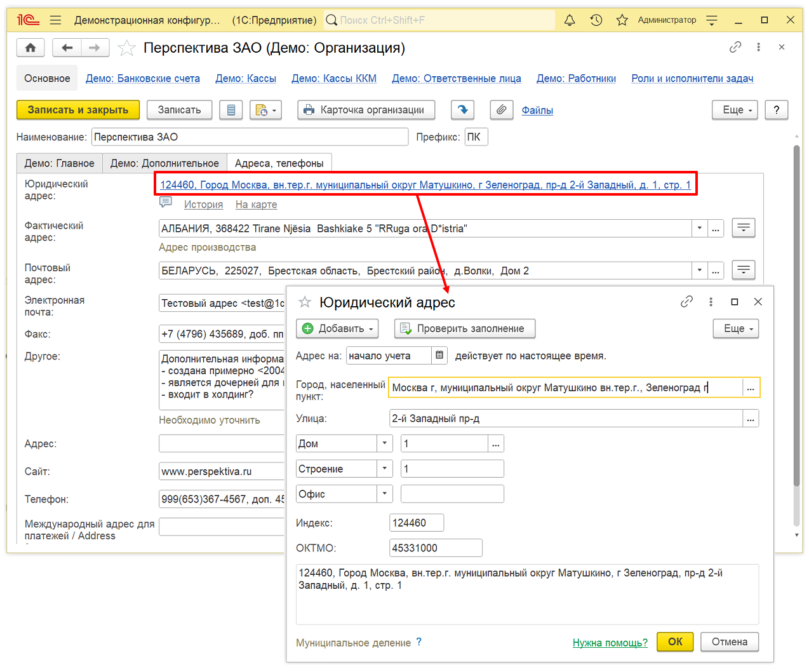Image resolution: width=809 pixels, height=672 pixels.
Task: Open Демо: Кассы ККМ section
Action: pos(334,78)
